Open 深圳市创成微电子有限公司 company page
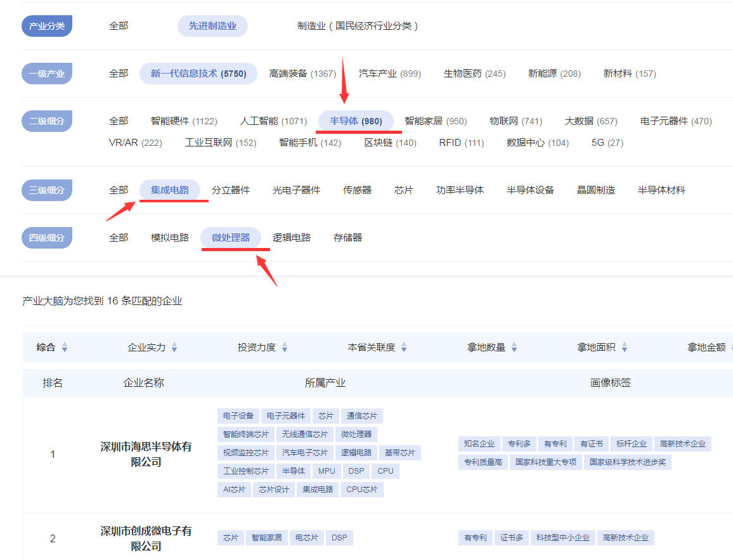The width and height of the screenshot is (733, 560). tap(146, 538)
